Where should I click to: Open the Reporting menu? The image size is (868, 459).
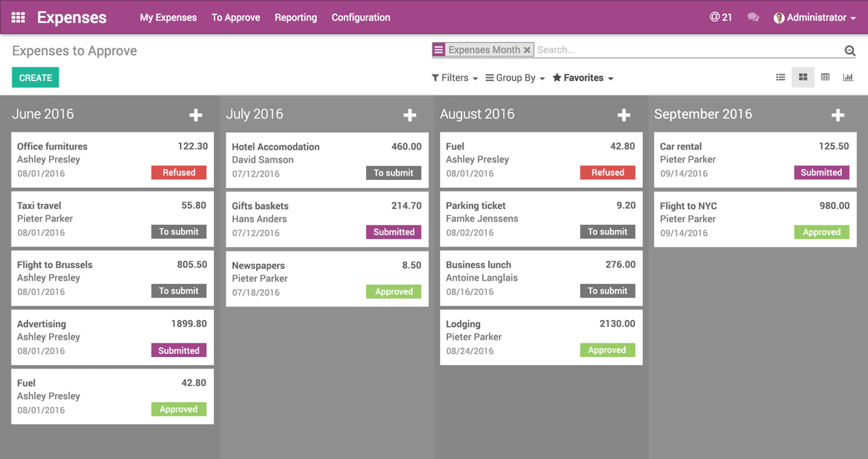point(296,17)
